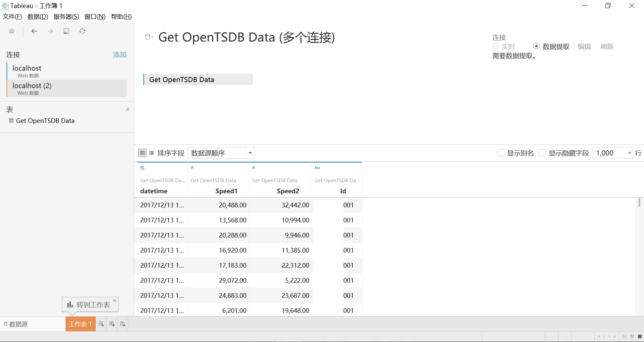The width and height of the screenshot is (644, 342).
Task: Select the 实时 live connection radio
Action: tap(495, 46)
